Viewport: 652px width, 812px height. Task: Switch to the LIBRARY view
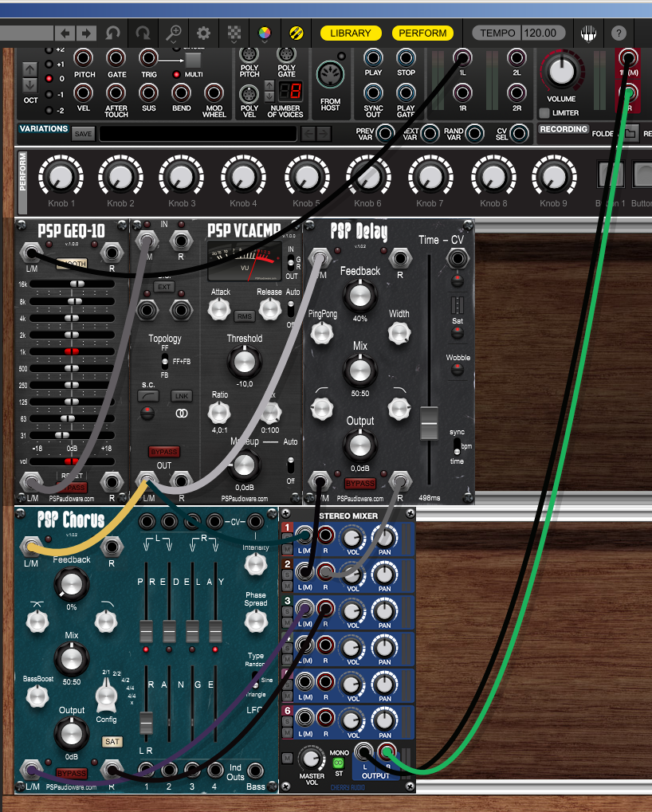coord(351,33)
